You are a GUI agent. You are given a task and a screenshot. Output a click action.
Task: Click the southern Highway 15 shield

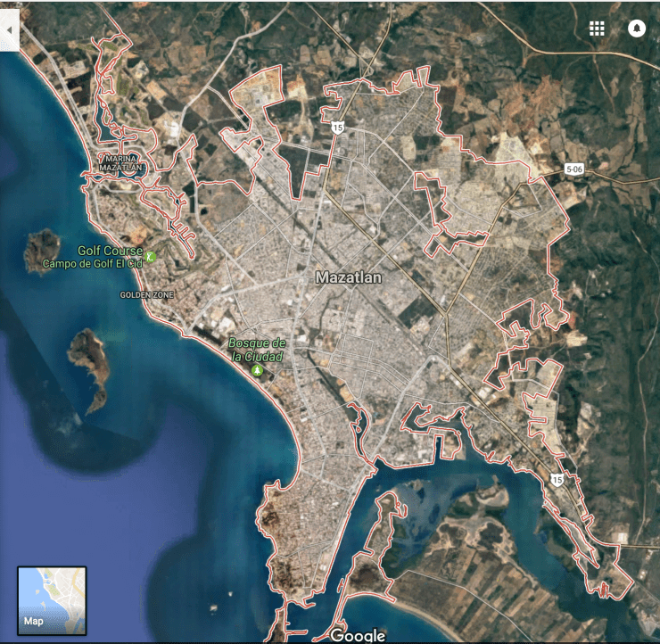[557, 479]
